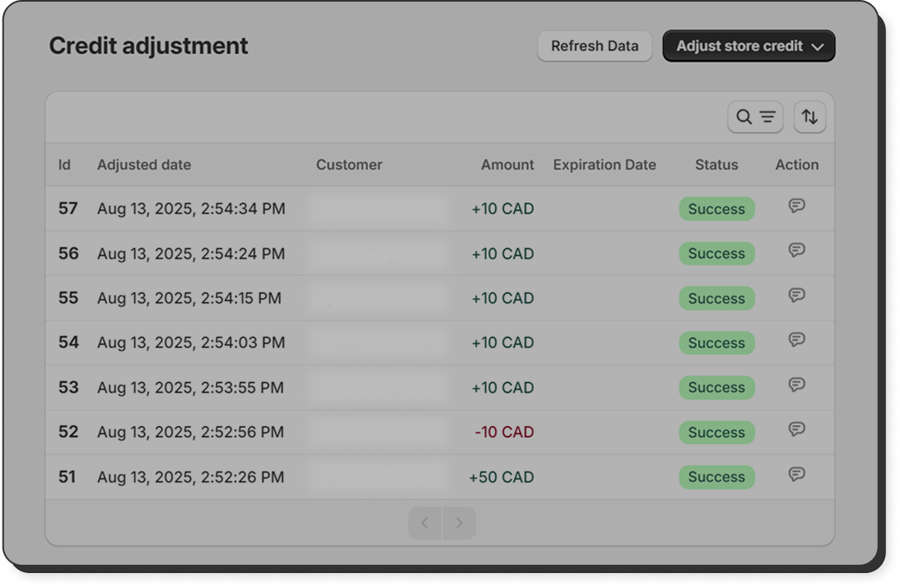Click the Success status badge for adjustment 52
901x588 pixels.
click(x=716, y=432)
